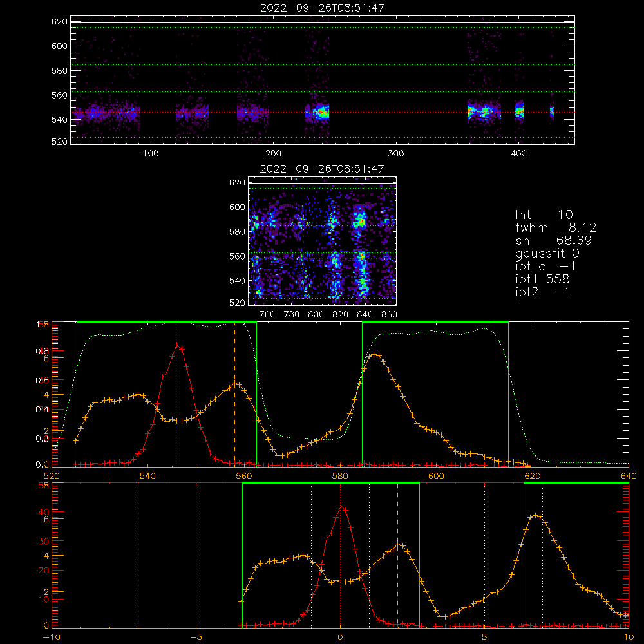Click the '-5' x-axis label of the bottom plot
644x644 pixels.
coord(196,637)
